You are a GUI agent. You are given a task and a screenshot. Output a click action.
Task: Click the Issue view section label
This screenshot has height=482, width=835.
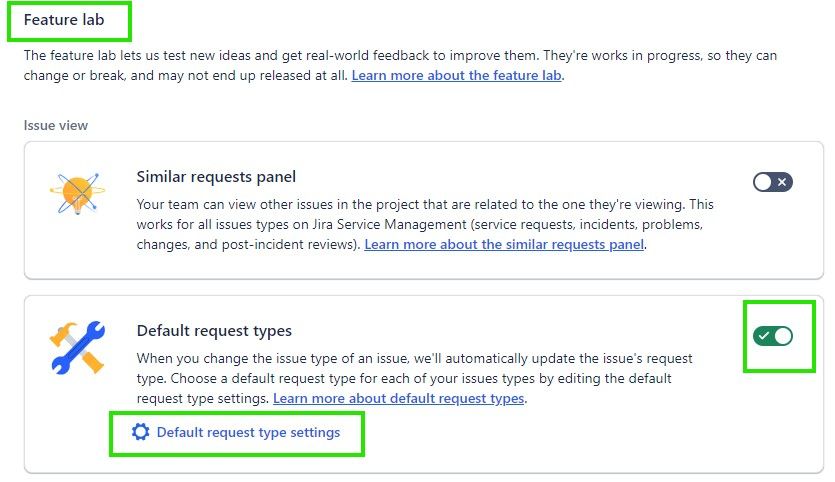(x=55, y=126)
